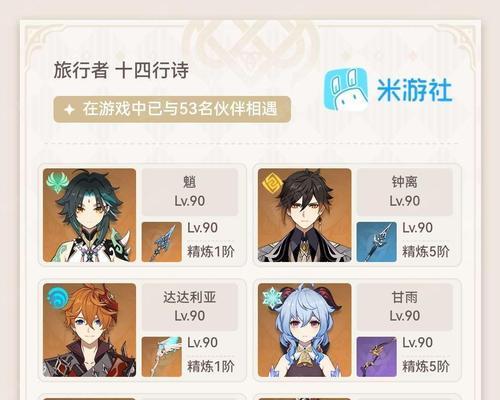
Task: Open 达达利亚's bow weapon icon
Action: pos(162,357)
